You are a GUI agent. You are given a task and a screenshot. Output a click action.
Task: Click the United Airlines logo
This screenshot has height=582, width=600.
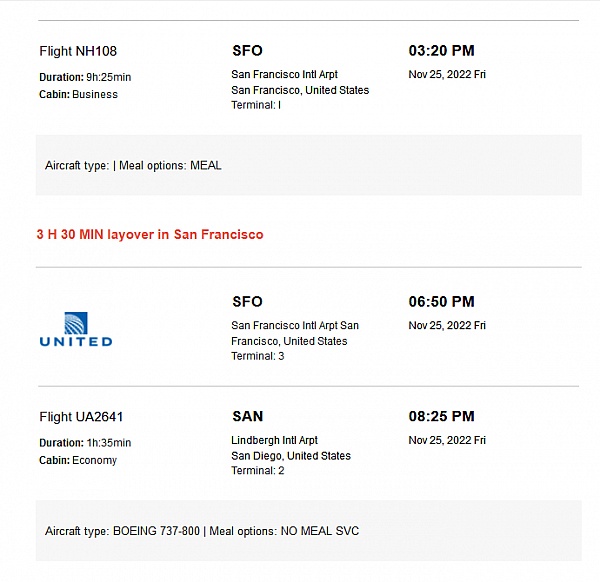tap(76, 329)
